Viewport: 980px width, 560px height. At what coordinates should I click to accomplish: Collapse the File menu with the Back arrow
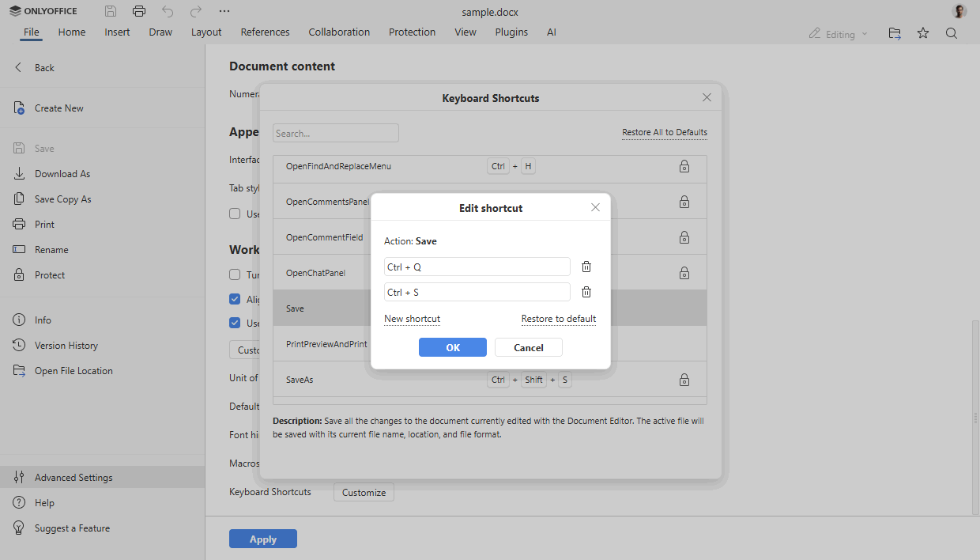click(17, 67)
